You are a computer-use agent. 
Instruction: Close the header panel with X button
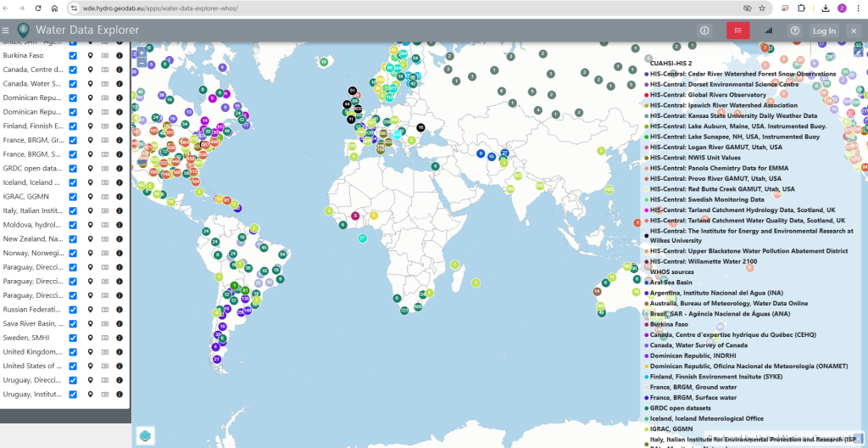854,31
